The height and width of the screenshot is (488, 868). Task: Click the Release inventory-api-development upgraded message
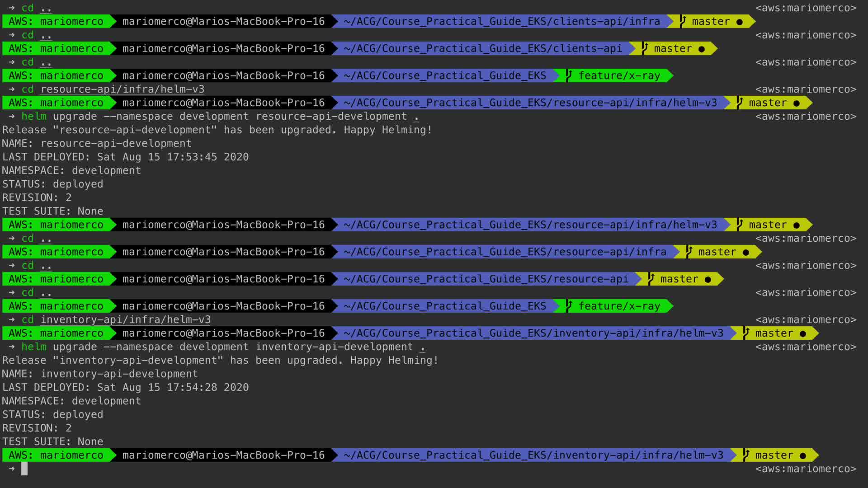click(x=220, y=360)
